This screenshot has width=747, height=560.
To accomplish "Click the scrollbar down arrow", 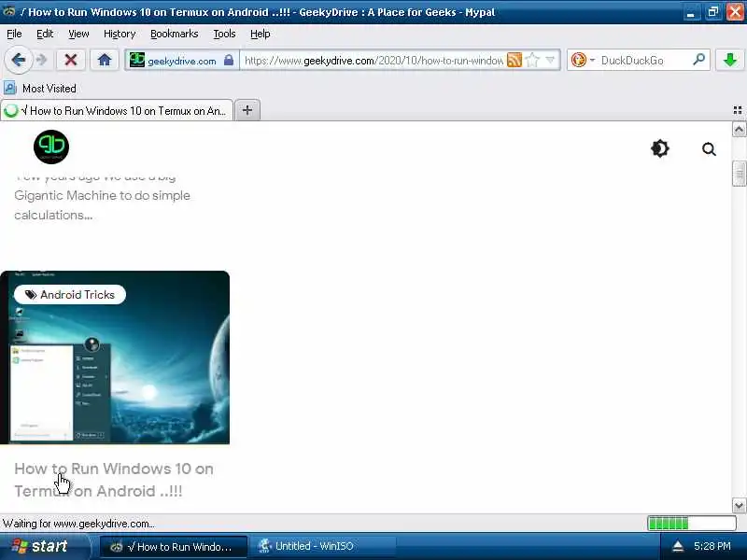I will (739, 505).
